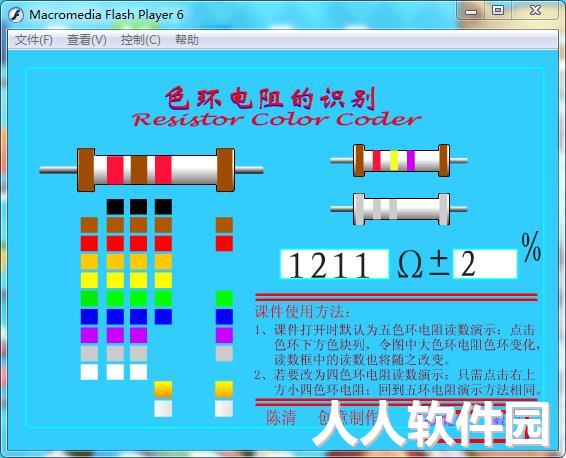Open the 帮助 menu
The height and width of the screenshot is (458, 566).
(187, 40)
